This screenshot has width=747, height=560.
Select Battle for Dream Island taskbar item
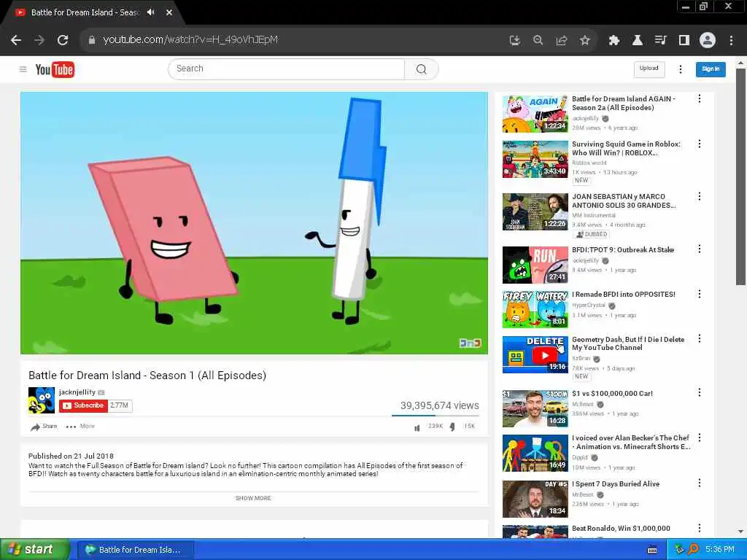(x=135, y=550)
